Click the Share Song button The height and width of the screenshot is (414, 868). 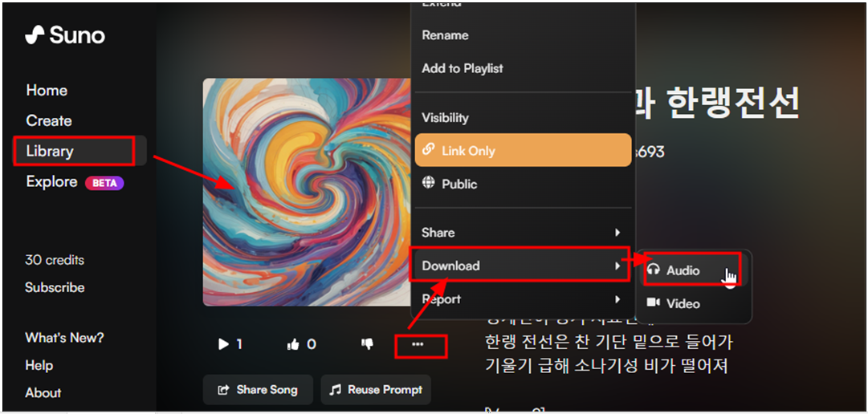click(x=258, y=390)
